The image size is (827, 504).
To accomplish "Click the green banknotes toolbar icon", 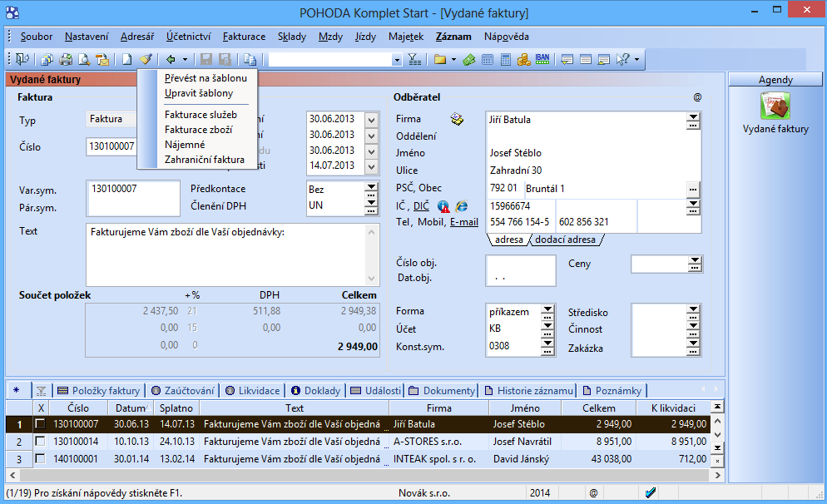I will pyautogui.click(x=469, y=60).
